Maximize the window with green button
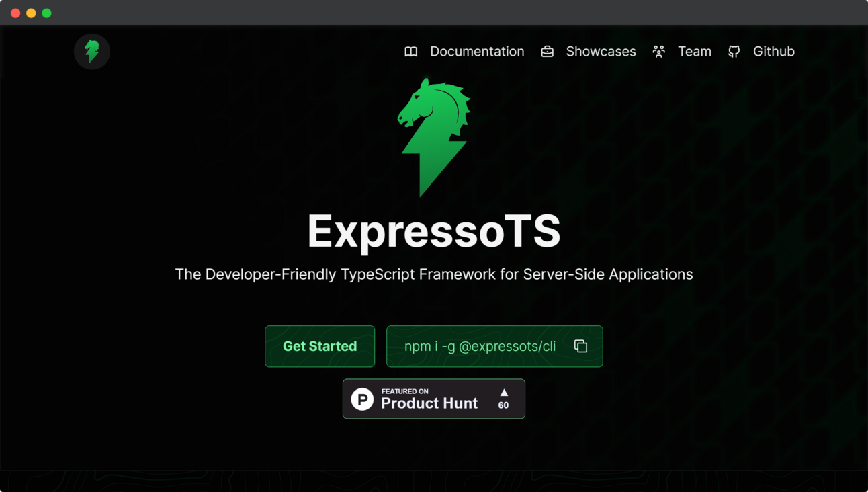The width and height of the screenshot is (868, 492). point(46,13)
